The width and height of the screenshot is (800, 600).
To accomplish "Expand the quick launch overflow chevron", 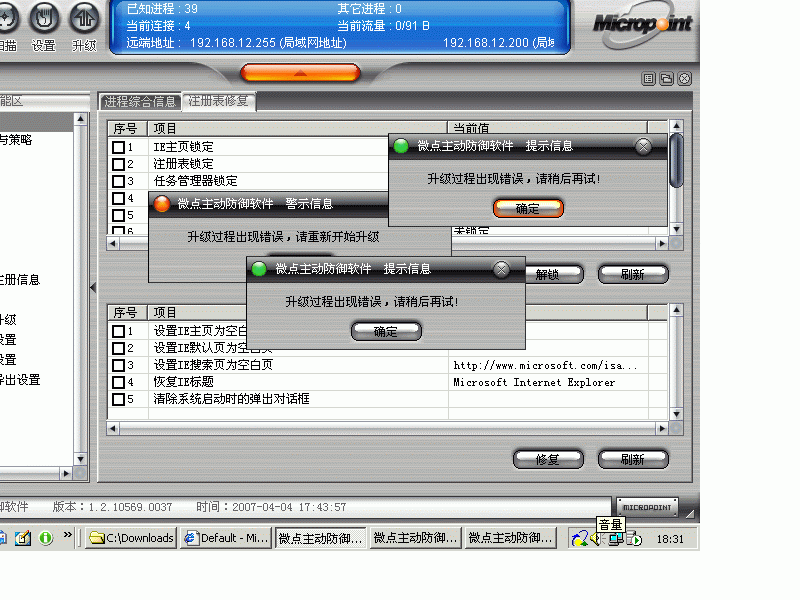I will tap(68, 535).
